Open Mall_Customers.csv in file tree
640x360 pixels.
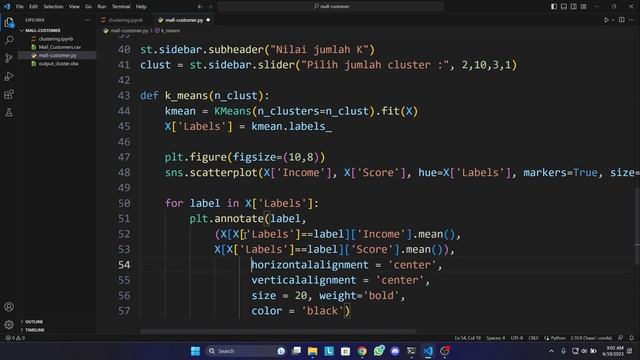tap(60, 47)
